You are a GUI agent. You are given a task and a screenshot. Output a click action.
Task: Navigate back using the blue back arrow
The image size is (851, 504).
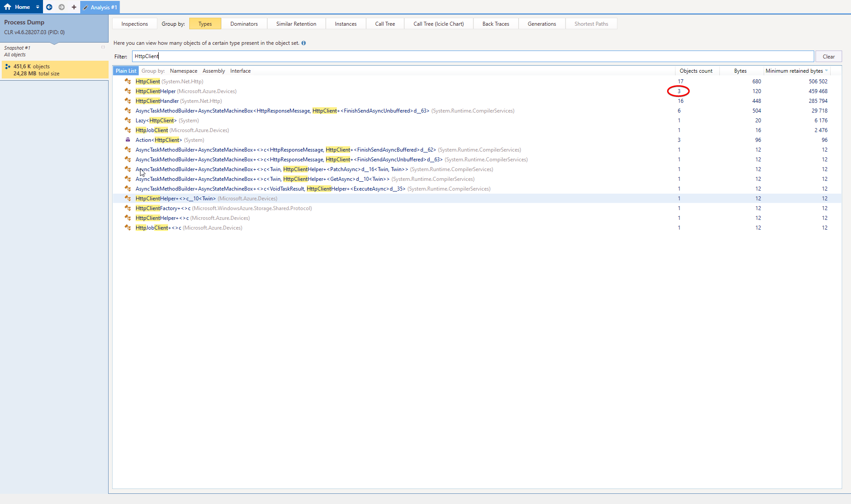[x=49, y=7]
